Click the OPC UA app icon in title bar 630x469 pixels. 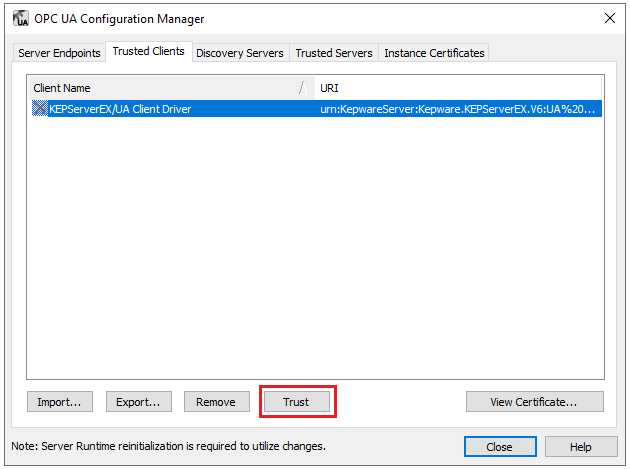(x=20, y=18)
